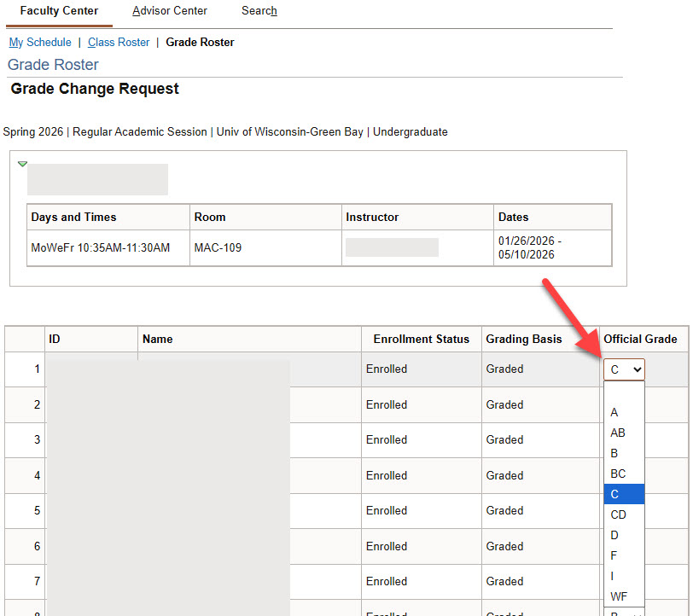Image resolution: width=693 pixels, height=616 pixels.
Task: Choose grade BC from the dropdown list
Action: coord(624,474)
